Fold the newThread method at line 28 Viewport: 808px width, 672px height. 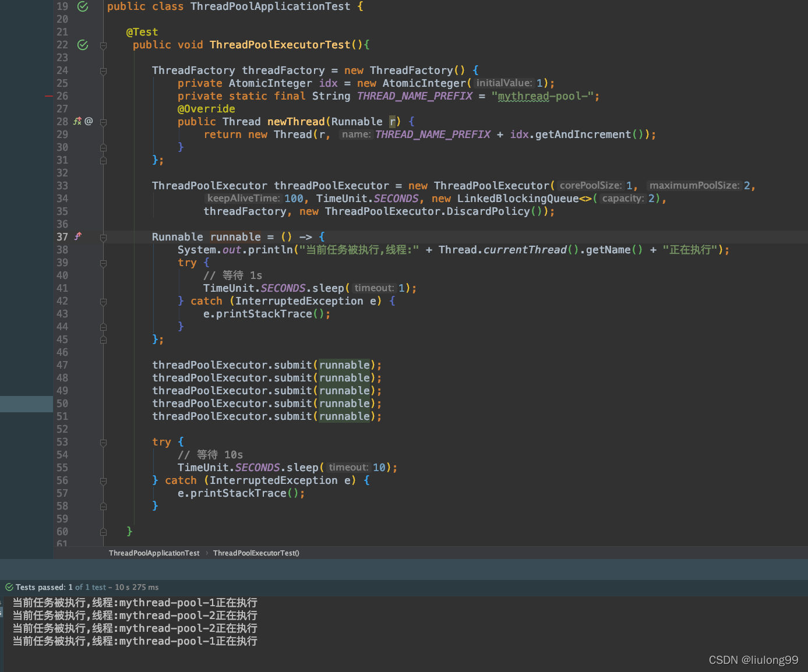103,122
